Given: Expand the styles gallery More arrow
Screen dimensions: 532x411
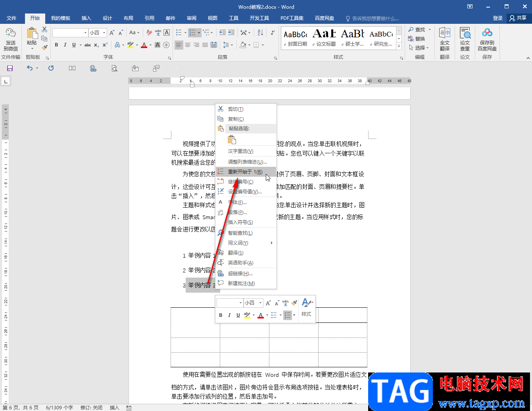Looking at the screenshot, I should click(x=399, y=46).
